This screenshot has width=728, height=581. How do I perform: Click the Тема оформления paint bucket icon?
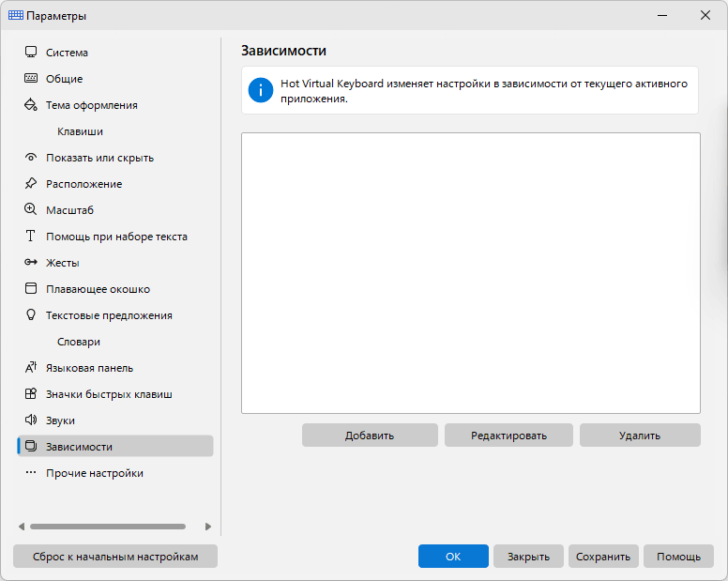pyautogui.click(x=31, y=104)
